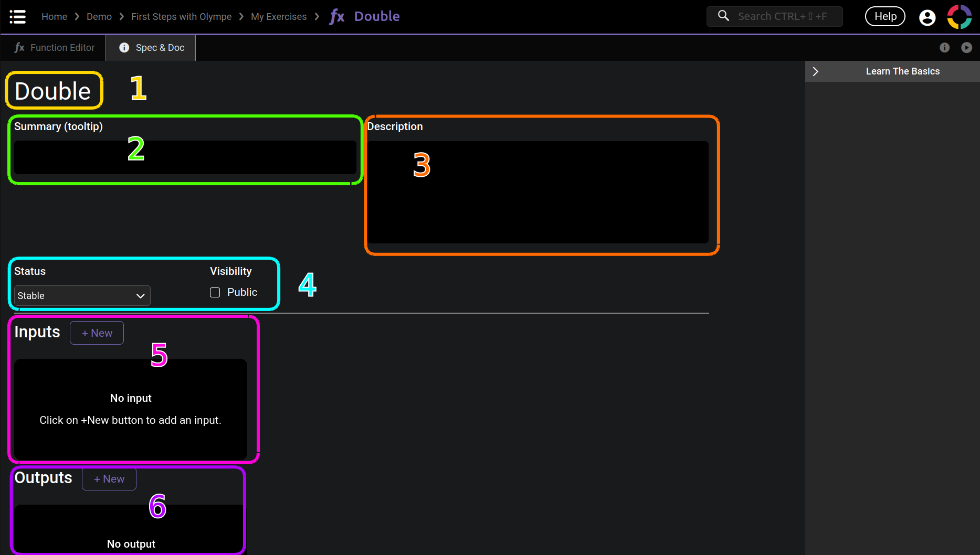Enable the Public visibility checkbox
Image resolution: width=980 pixels, height=555 pixels.
215,293
